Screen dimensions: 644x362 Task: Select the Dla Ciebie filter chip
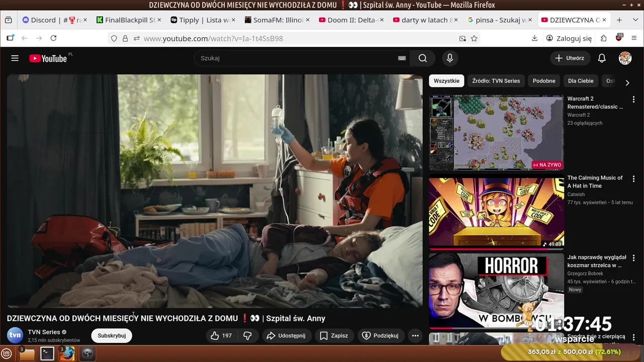pos(581,81)
